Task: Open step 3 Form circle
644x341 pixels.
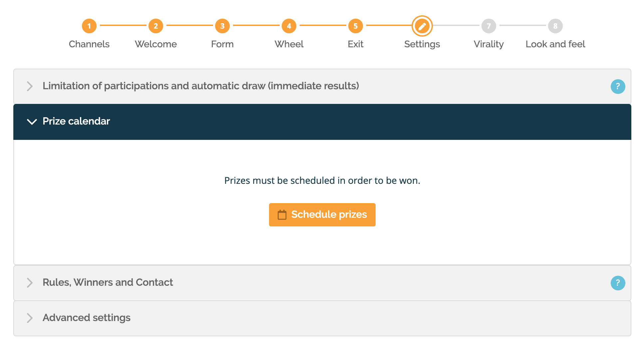Action: pyautogui.click(x=222, y=26)
